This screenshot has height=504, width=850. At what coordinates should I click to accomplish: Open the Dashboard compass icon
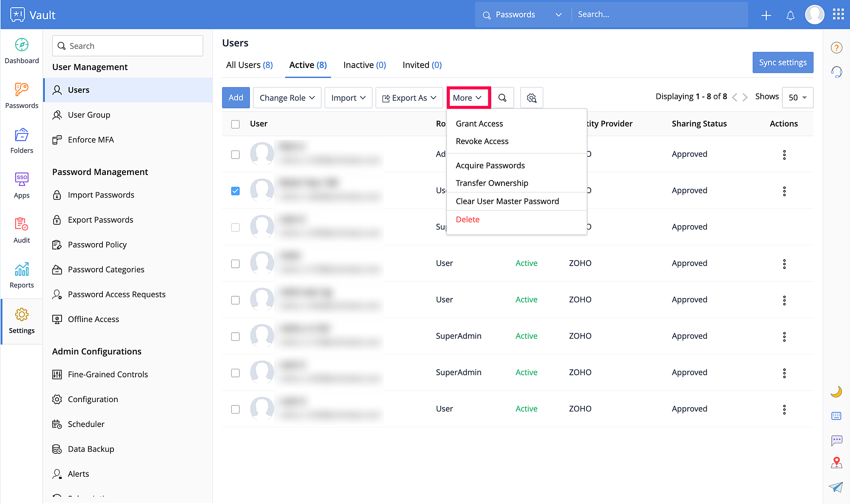tap(22, 45)
